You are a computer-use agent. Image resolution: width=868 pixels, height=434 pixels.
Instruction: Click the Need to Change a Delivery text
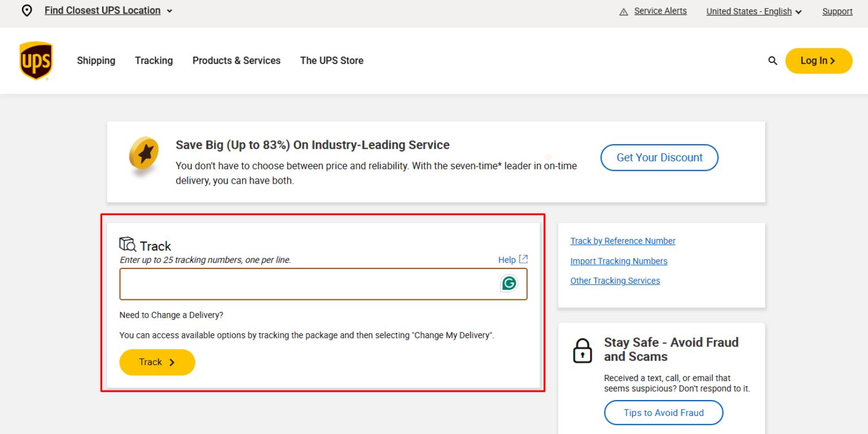[171, 315]
